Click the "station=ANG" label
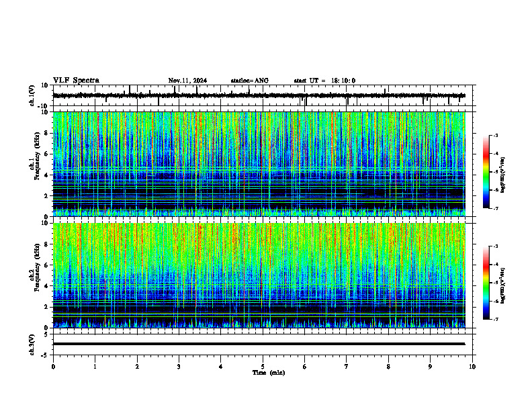The width and height of the screenshot is (532, 411). [x=250, y=81]
